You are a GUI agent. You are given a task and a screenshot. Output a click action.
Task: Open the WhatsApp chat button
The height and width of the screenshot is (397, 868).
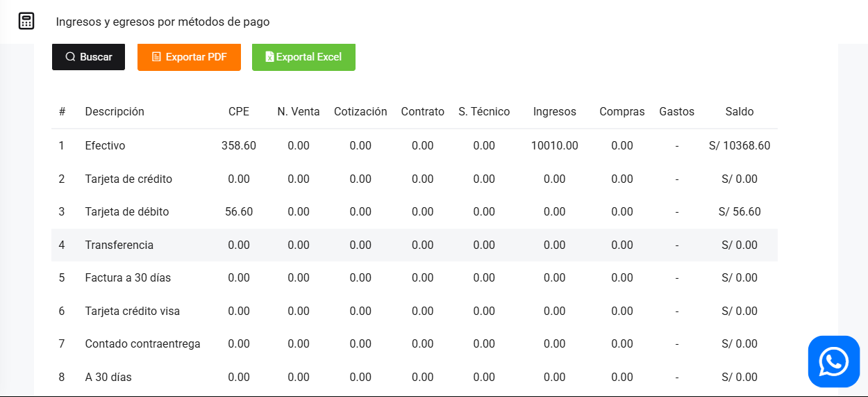pyautogui.click(x=833, y=362)
